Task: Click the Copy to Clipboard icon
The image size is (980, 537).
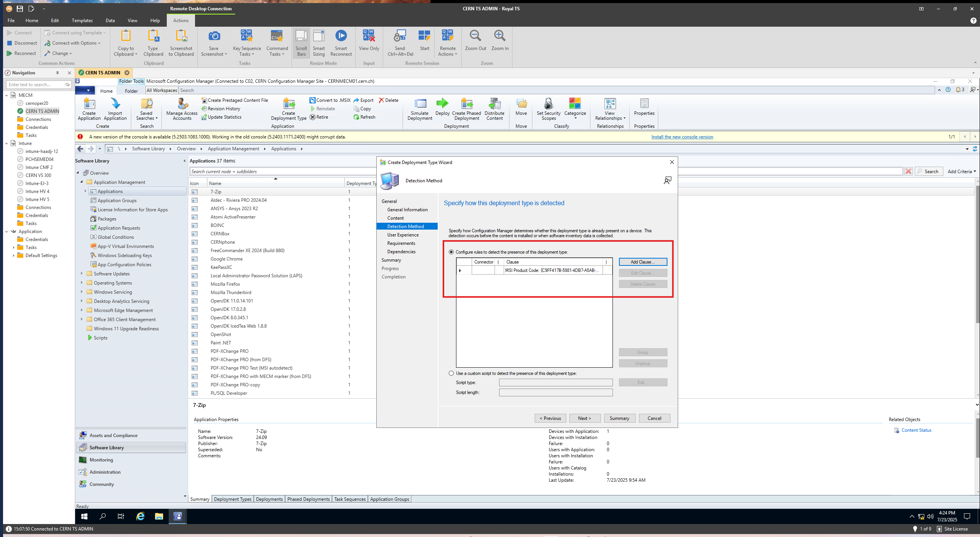Action: [126, 37]
